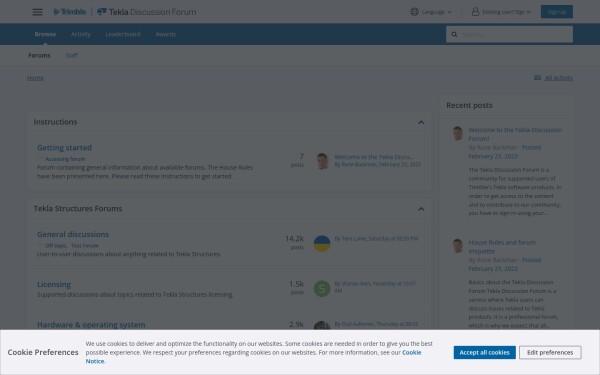Open the All Activity link
The width and height of the screenshot is (600, 375).
pos(559,78)
